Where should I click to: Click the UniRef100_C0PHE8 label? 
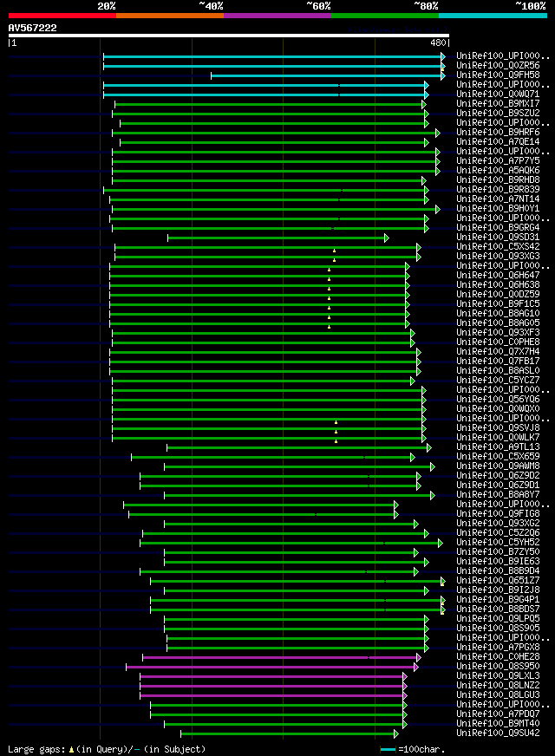point(498,342)
